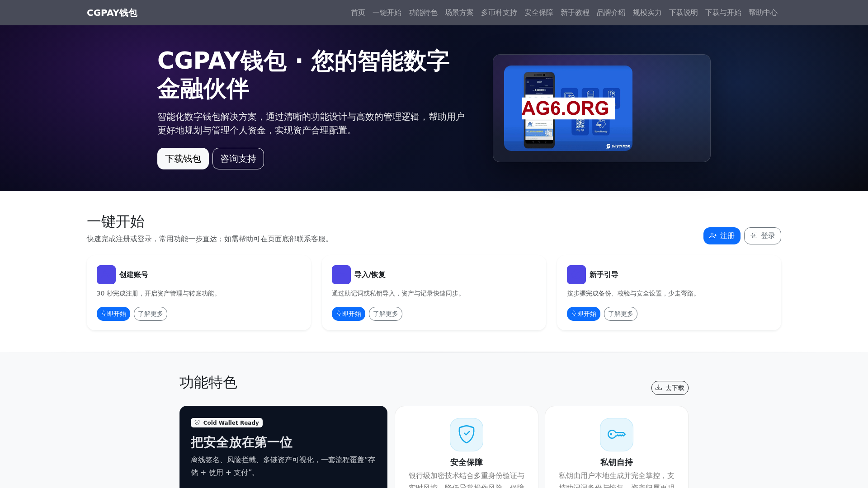
Task: Open 多币种支持 navigation item
Action: (499, 13)
